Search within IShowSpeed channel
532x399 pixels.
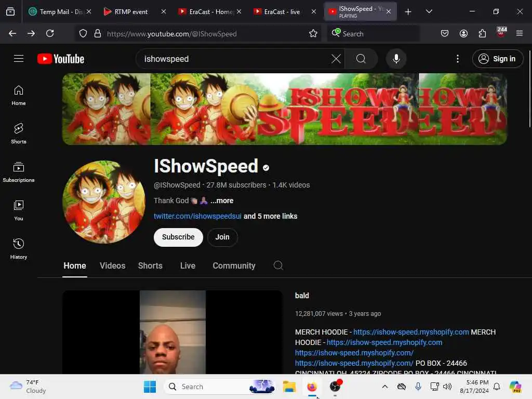[x=278, y=265]
